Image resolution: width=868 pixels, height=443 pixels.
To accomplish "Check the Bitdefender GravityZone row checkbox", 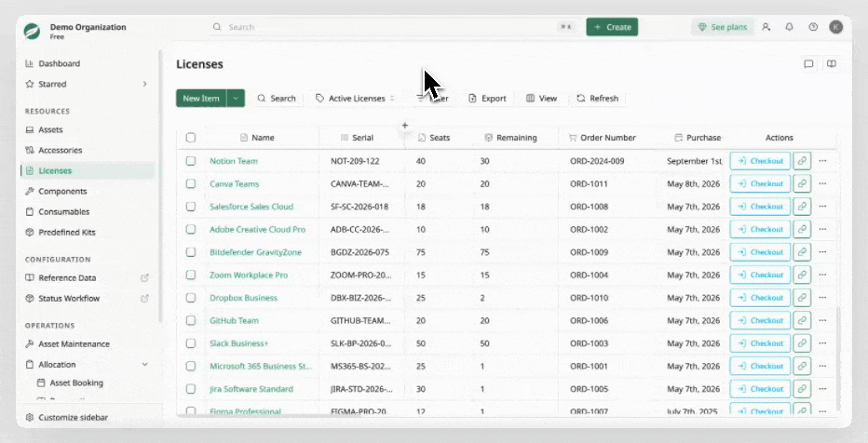I will point(190,252).
